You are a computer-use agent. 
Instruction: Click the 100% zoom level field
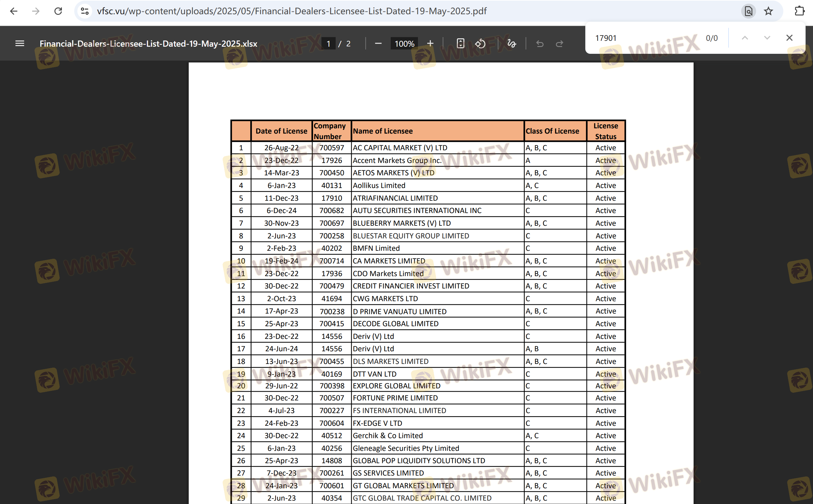404,44
